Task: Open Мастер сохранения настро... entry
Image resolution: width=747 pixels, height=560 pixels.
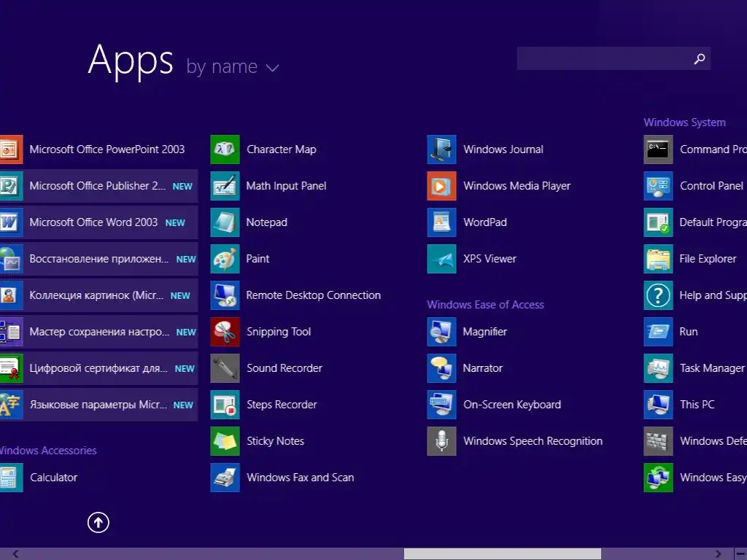Action: click(98, 332)
